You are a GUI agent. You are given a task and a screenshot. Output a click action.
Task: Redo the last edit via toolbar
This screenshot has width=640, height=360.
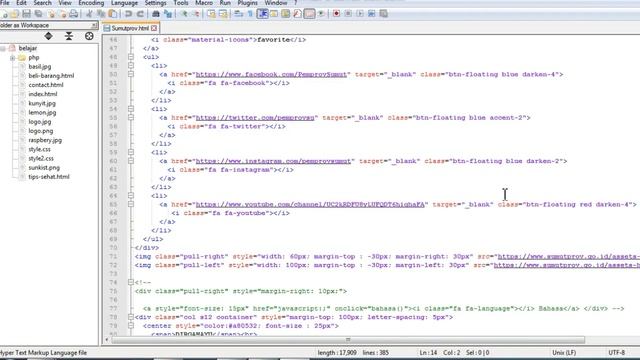coord(140,14)
